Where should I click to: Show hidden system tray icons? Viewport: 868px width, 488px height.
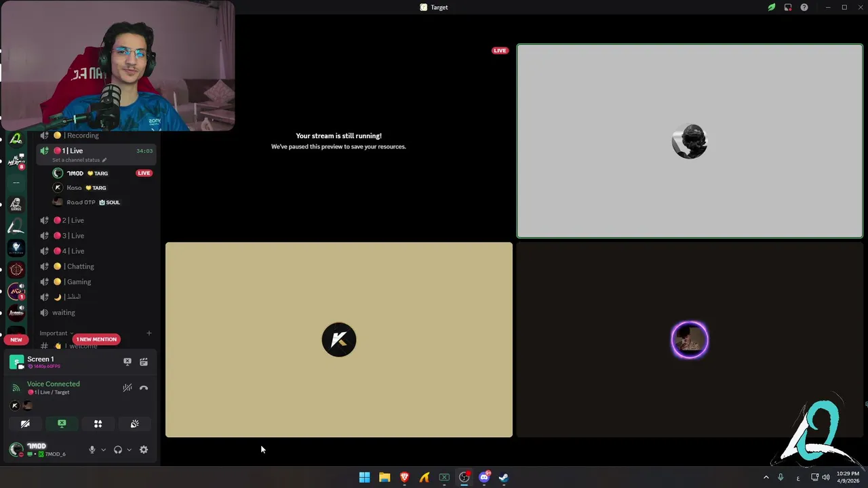[x=766, y=477]
